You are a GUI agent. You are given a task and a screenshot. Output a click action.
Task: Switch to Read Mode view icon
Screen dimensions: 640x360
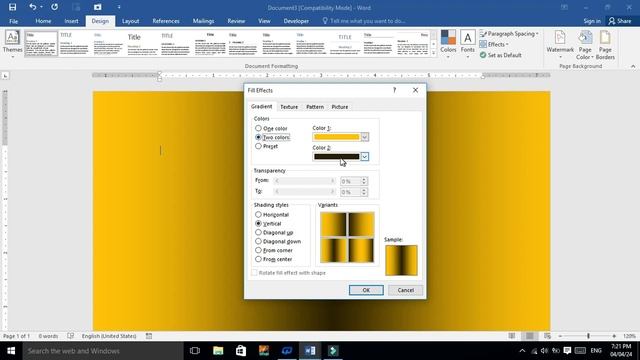(512, 336)
